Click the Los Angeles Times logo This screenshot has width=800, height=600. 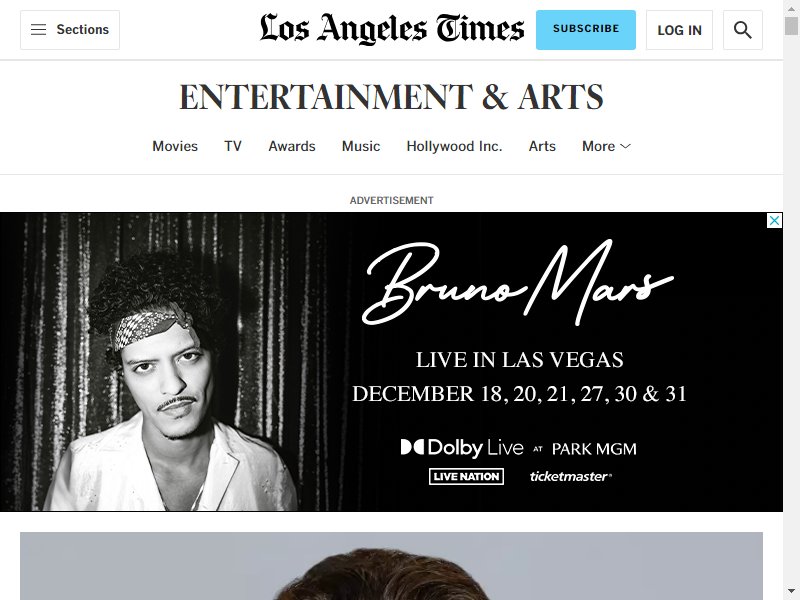point(392,29)
